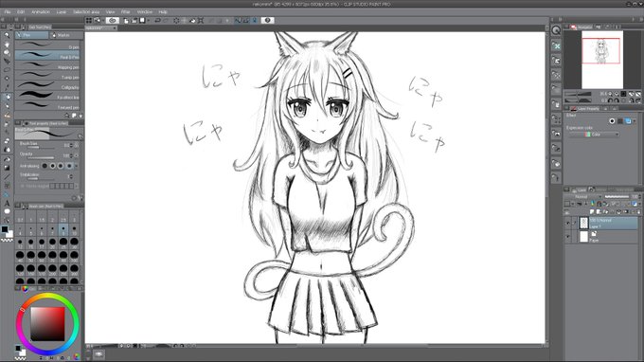The width and height of the screenshot is (644, 362).
Task: Delete selected sub tool via trash icon
Action: point(80,116)
